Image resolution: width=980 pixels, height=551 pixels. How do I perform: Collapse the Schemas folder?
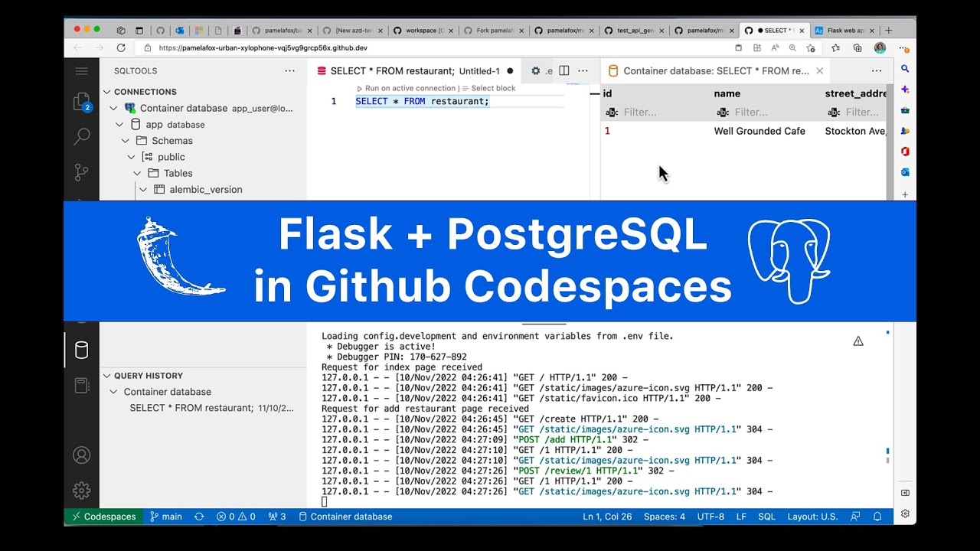tap(126, 141)
